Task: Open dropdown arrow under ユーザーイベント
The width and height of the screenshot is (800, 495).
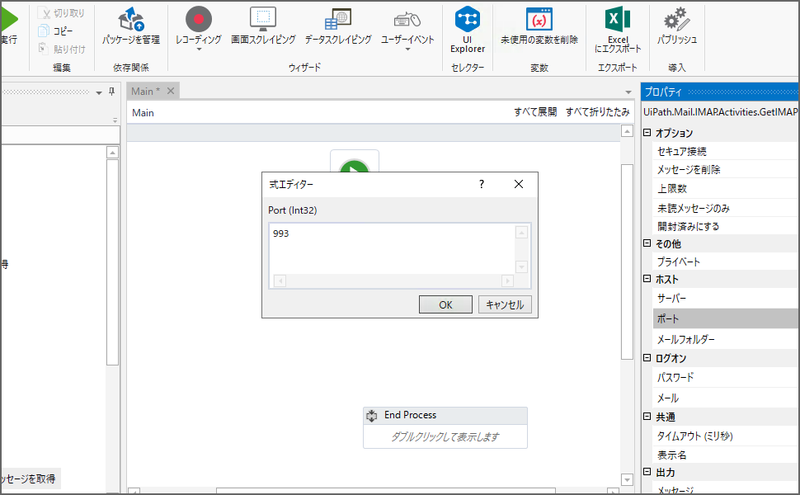Action: pyautogui.click(x=408, y=50)
